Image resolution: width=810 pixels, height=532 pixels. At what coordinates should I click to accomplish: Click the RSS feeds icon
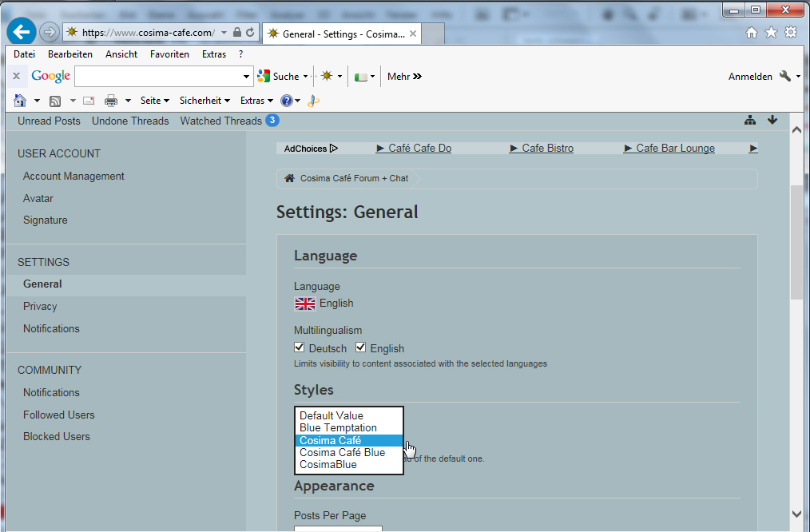click(55, 101)
